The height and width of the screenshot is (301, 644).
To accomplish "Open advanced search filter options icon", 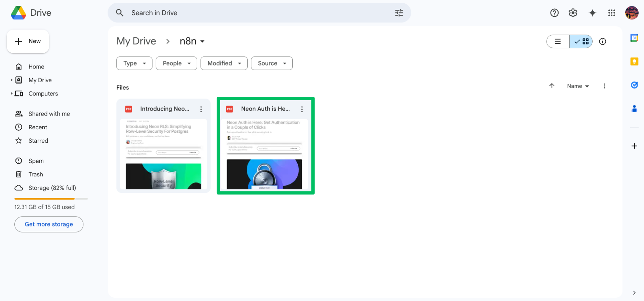I will coord(399,13).
